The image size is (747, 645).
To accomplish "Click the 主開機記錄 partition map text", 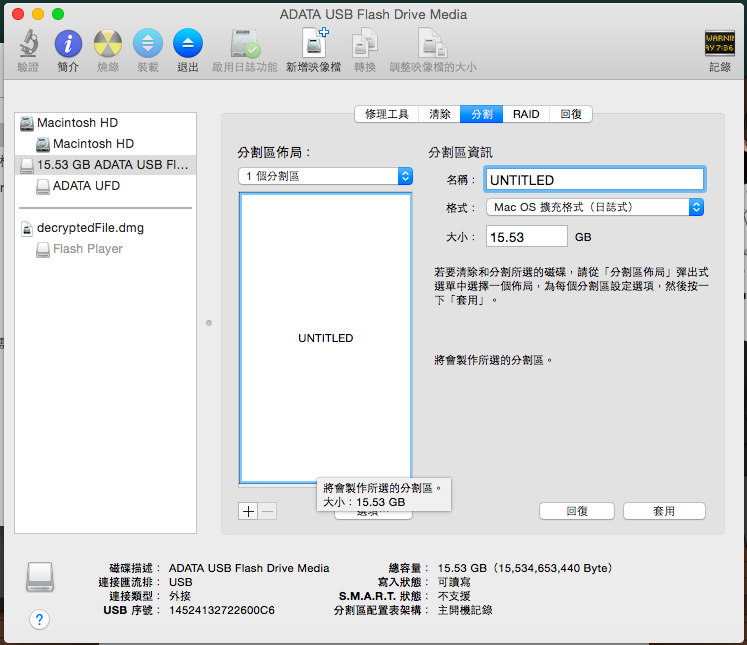I will 465,610.
